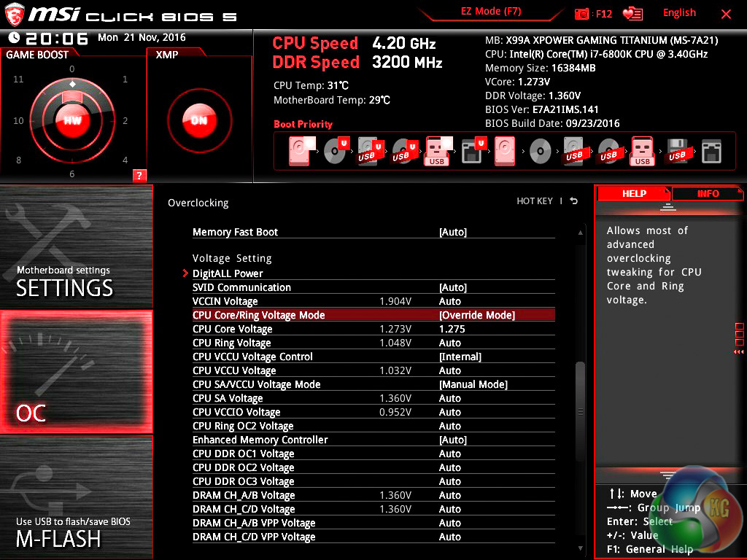Click the scroll-up arrow of the settings list
Screen dimensions: 747x560
[x=580, y=233]
